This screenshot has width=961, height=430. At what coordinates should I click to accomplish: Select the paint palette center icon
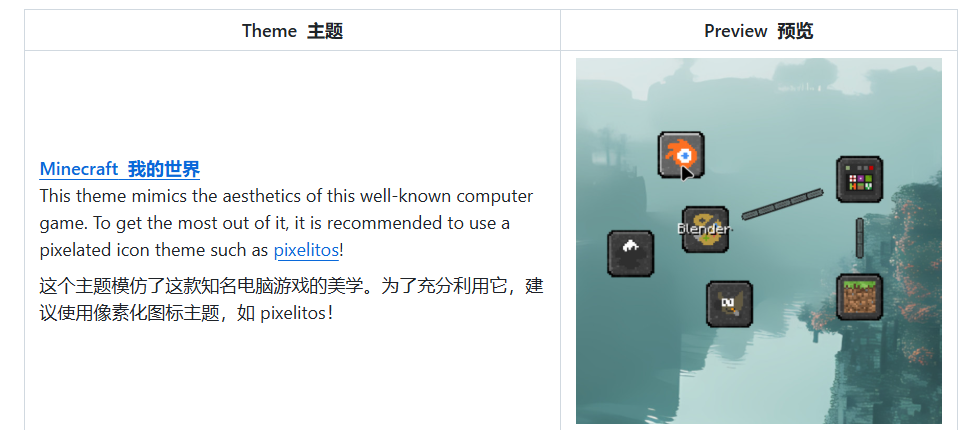pyautogui.click(x=705, y=230)
